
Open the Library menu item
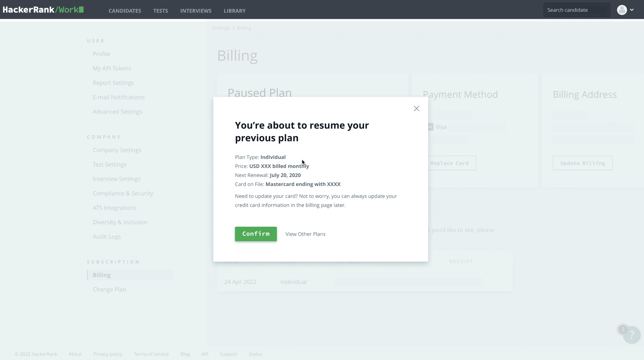click(234, 11)
